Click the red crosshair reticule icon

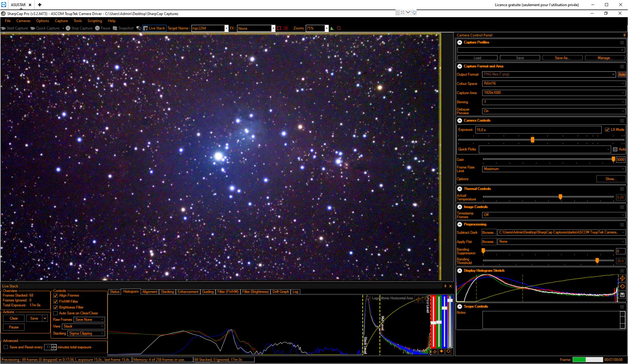tap(286, 28)
